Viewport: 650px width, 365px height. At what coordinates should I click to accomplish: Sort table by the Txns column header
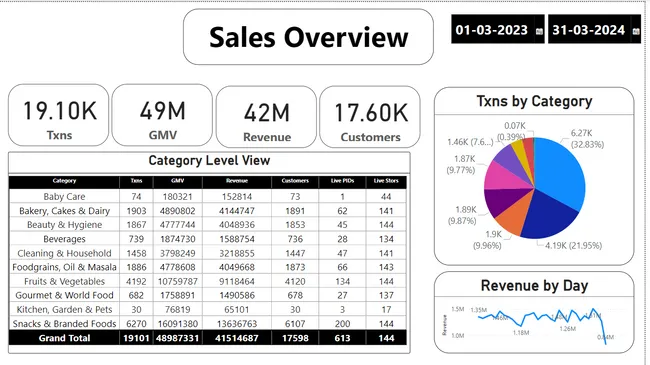coord(136,181)
